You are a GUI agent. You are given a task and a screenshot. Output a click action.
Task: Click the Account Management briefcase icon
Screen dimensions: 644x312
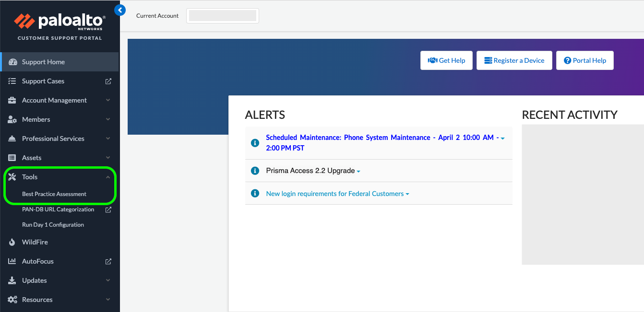[x=12, y=100]
